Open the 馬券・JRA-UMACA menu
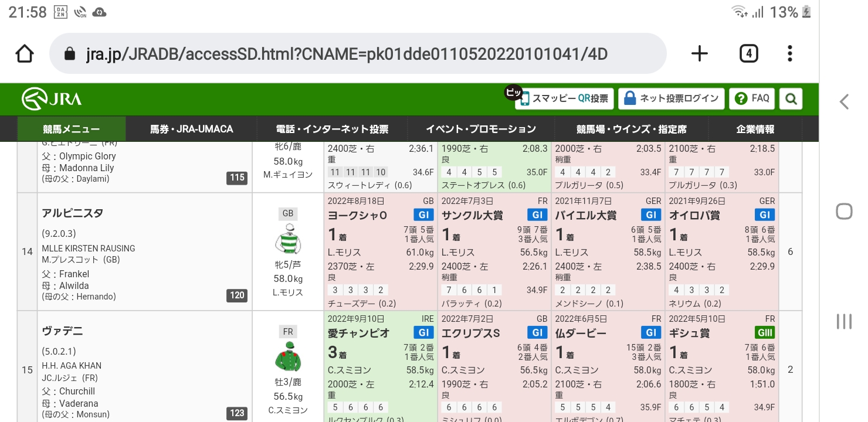 coord(192,129)
